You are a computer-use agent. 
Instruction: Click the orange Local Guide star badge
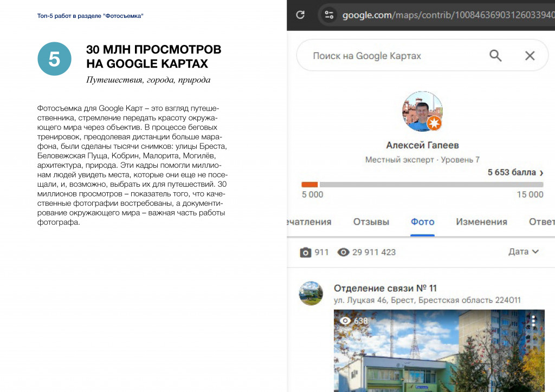[434, 123]
